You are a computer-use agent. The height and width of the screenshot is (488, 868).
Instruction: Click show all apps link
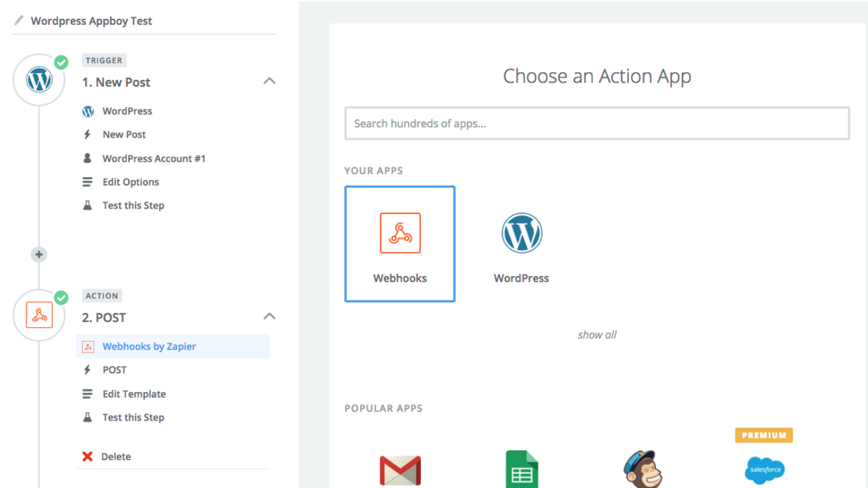pos(597,335)
